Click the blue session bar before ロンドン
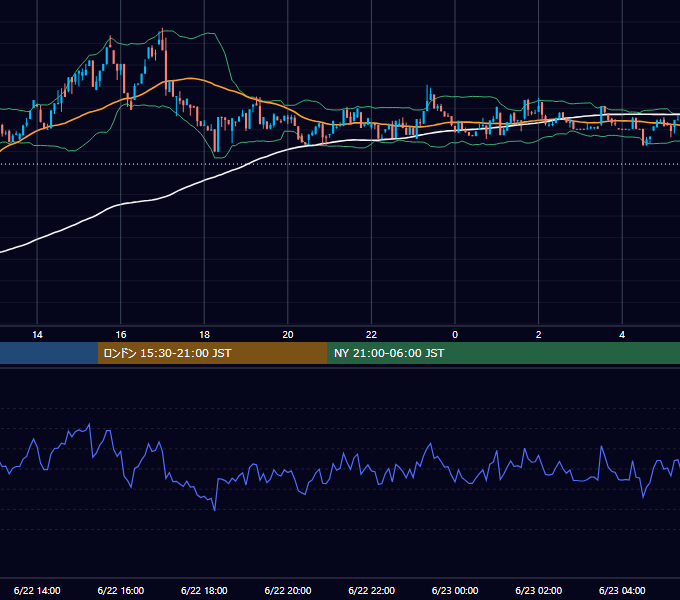Image resolution: width=680 pixels, height=600 pixels. [x=49, y=353]
